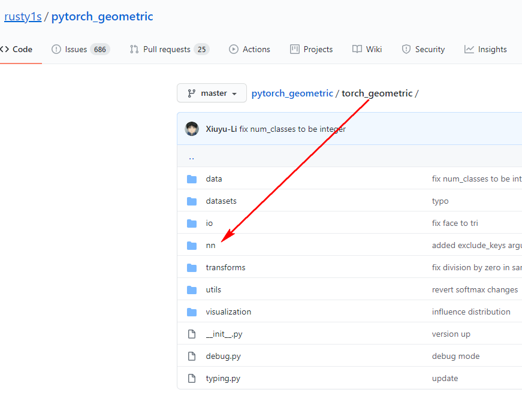This screenshot has height=420, width=522.
Task: Click the pytorch_geometric repository link
Action: point(102,16)
